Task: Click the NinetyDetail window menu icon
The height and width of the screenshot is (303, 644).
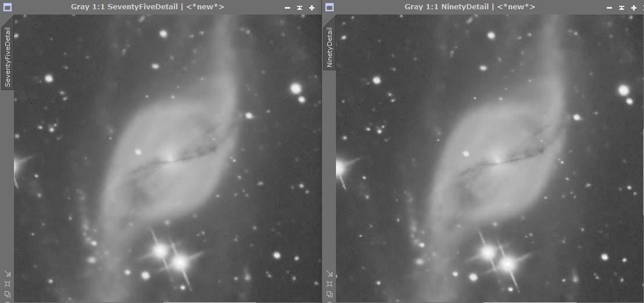Action: pos(330,7)
